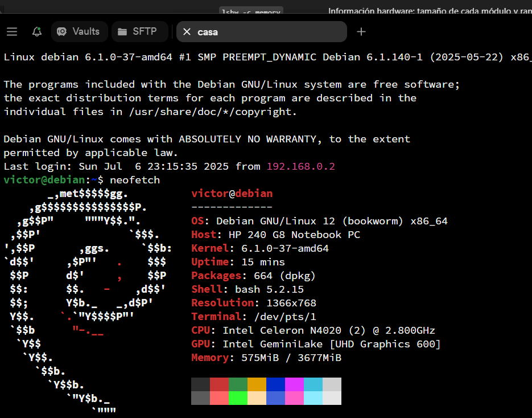Image resolution: width=532 pixels, height=418 pixels.
Task: Click the peach block in the neofetch palette
Action: click(x=257, y=398)
